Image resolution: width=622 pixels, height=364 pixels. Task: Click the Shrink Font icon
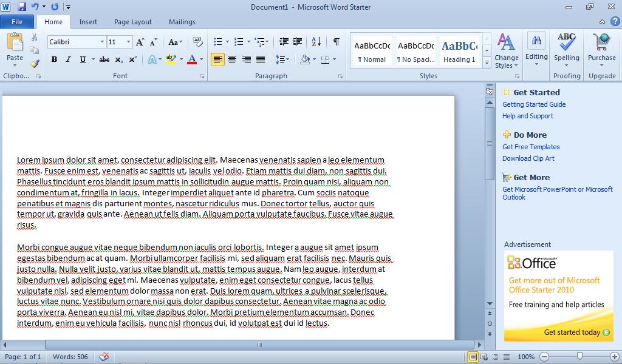click(153, 42)
